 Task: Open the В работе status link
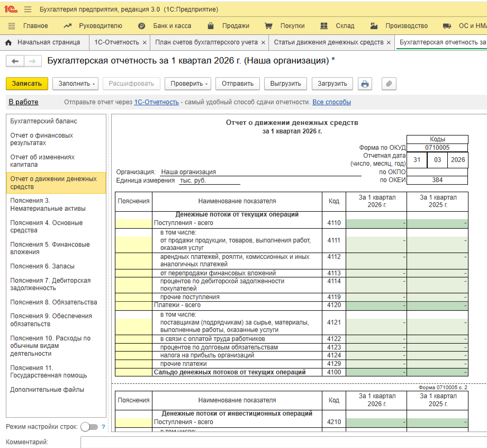coord(24,102)
